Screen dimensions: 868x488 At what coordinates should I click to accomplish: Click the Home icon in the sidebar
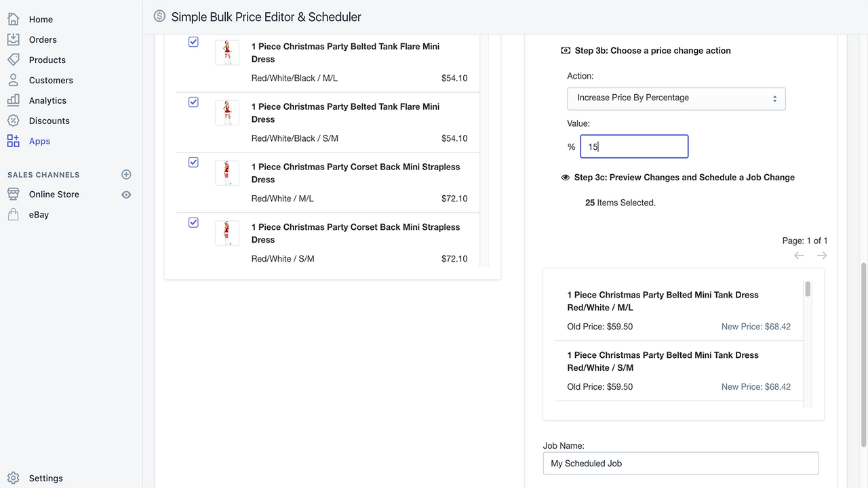click(13, 19)
